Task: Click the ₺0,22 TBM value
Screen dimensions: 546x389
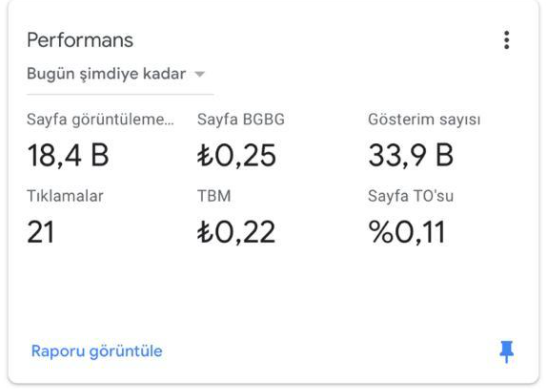Action: click(236, 232)
